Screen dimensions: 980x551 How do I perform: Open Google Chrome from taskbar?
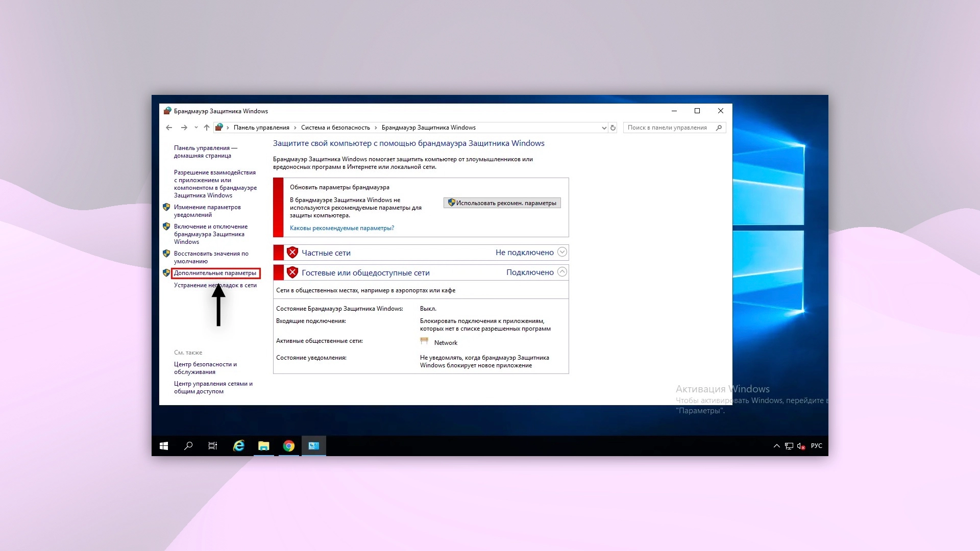click(x=288, y=446)
